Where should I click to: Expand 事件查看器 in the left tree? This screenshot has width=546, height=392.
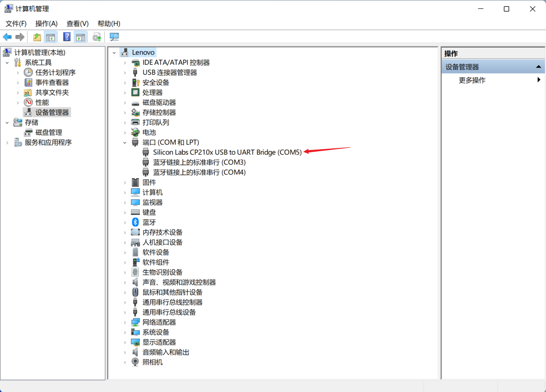tap(18, 83)
